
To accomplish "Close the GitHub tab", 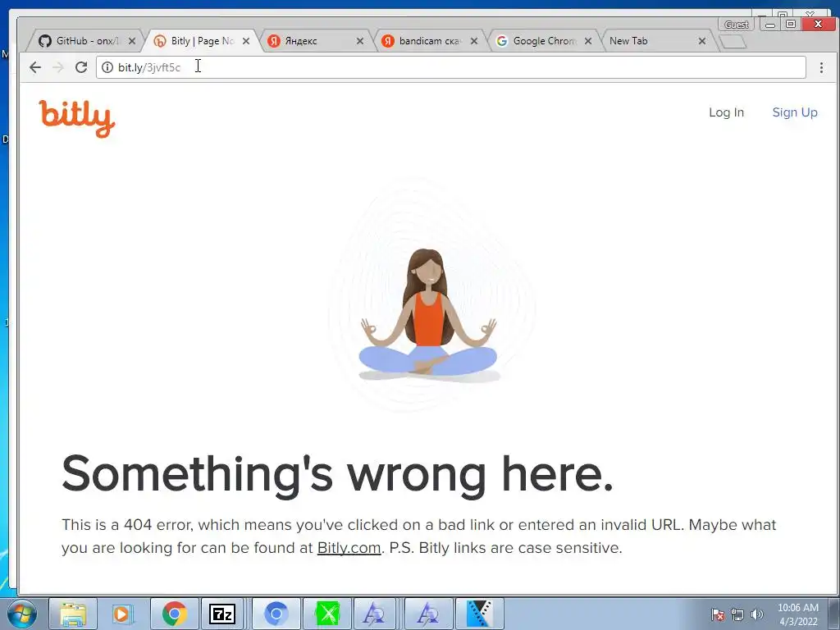I will point(132,41).
